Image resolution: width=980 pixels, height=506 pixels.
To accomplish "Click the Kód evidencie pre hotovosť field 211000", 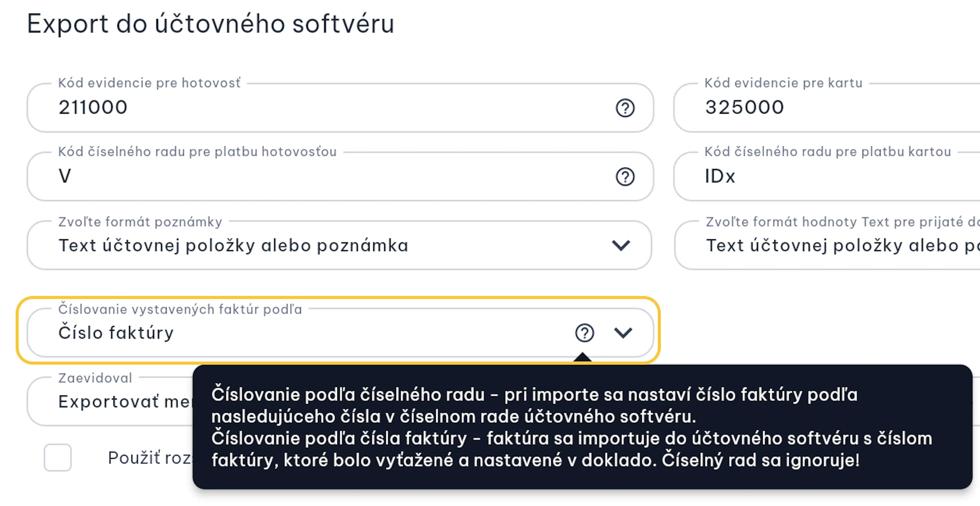I will click(340, 108).
